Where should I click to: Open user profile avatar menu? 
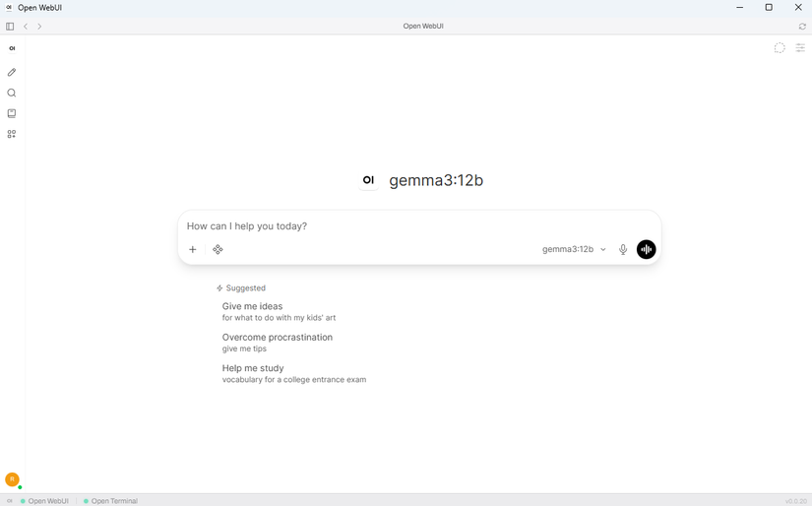click(12, 479)
